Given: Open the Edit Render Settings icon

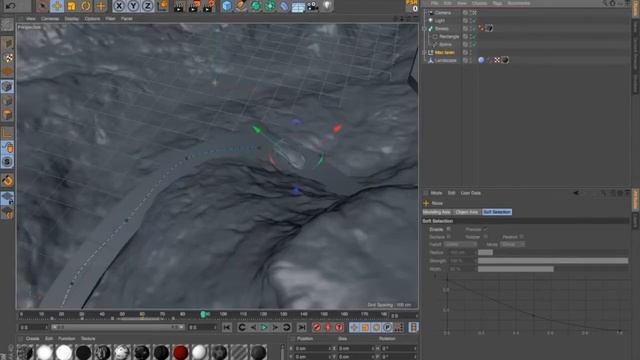Looking at the screenshot, I should (x=209, y=6).
